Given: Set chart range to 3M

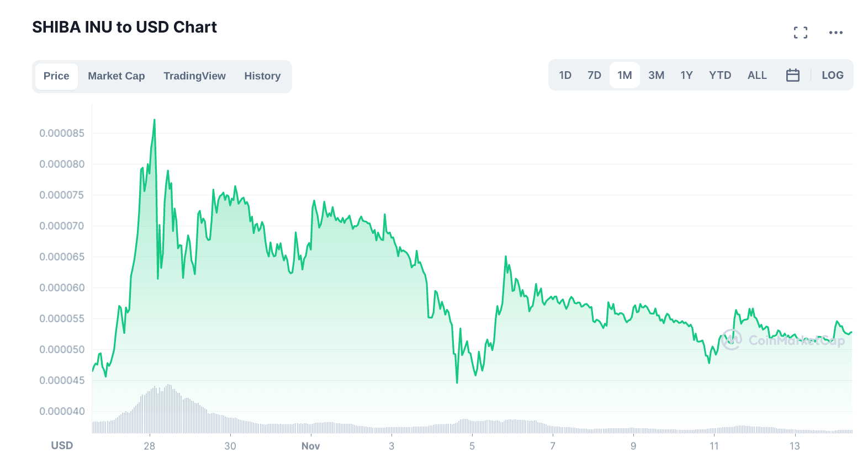Looking at the screenshot, I should pos(656,75).
